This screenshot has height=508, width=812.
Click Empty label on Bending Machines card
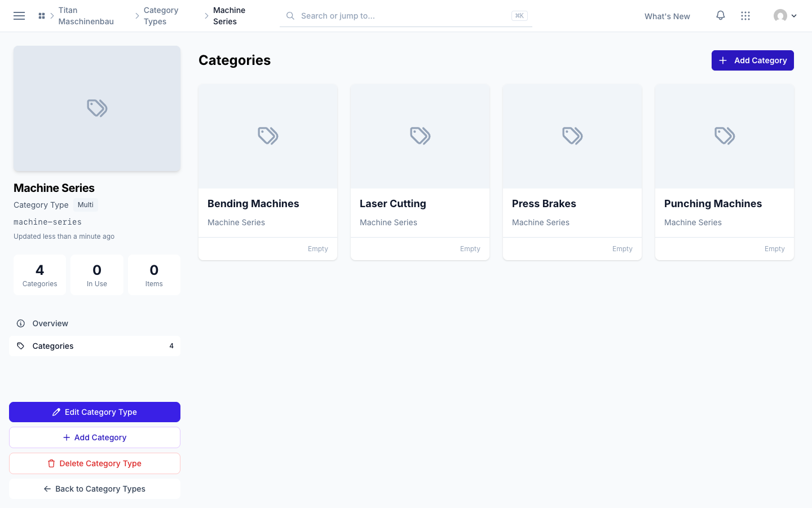317,249
